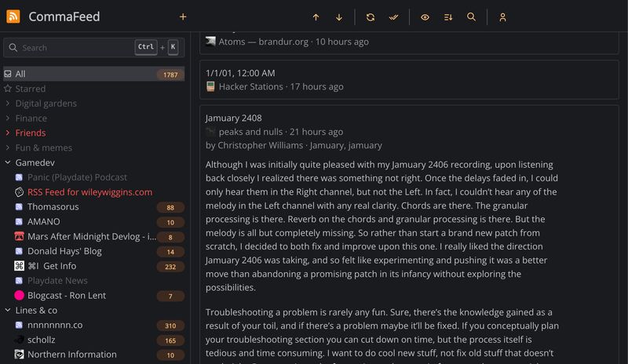Open the Finance category
The image size is (628, 364).
(x=31, y=118)
